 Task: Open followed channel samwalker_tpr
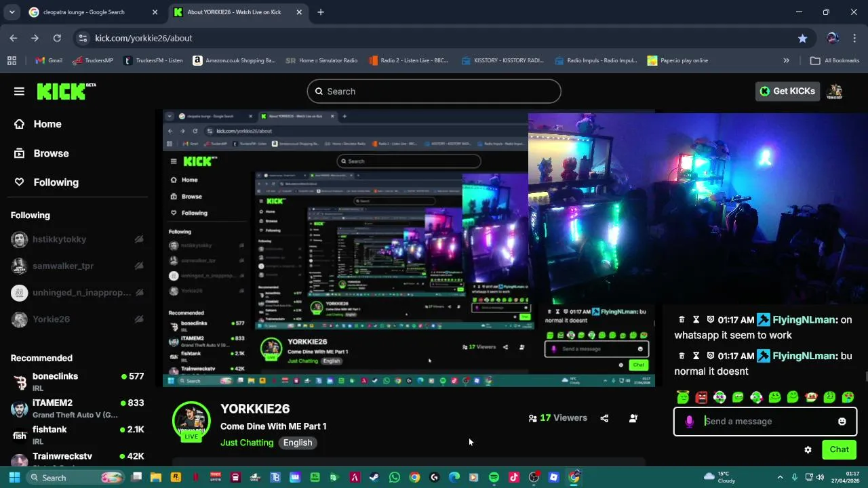click(77, 266)
